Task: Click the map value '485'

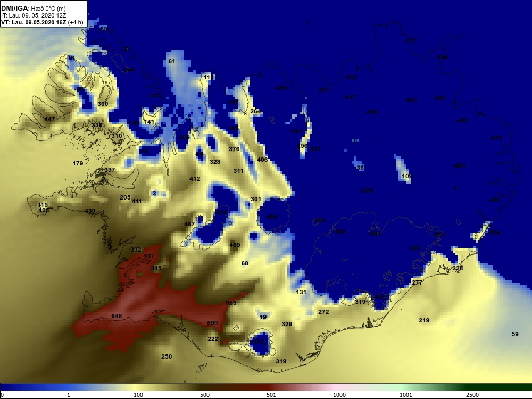Action: 235,245
